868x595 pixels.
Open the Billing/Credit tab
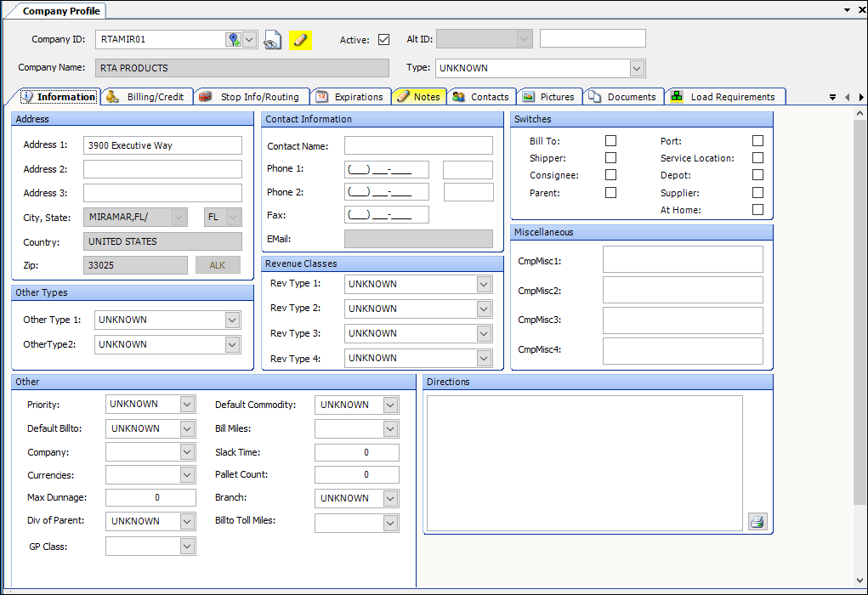click(x=147, y=97)
